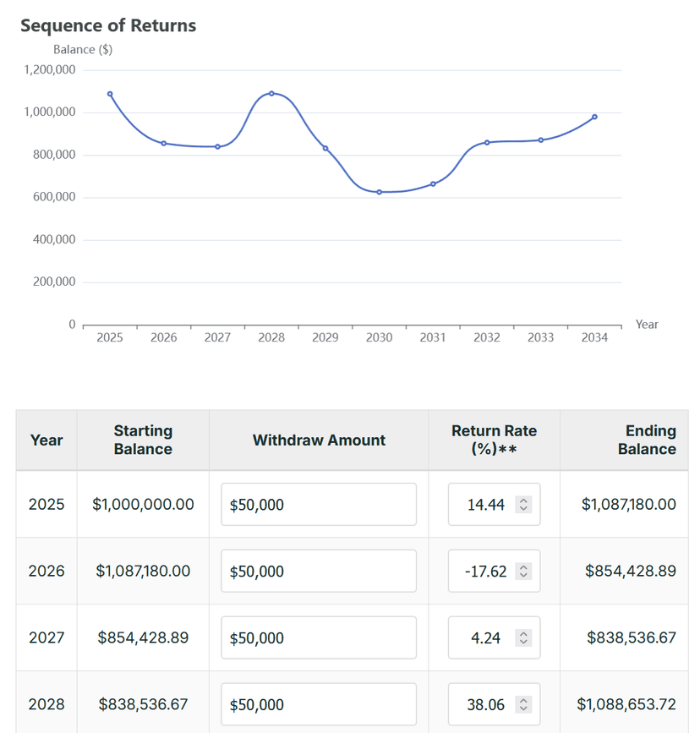Click the 2032 data point on chart
700x733 pixels.
pyautogui.click(x=487, y=142)
